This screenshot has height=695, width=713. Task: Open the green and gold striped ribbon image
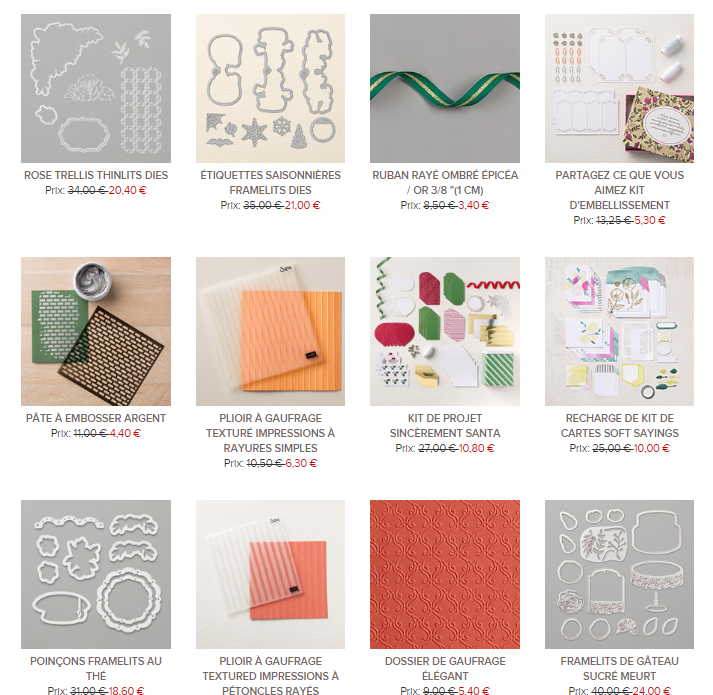445,88
